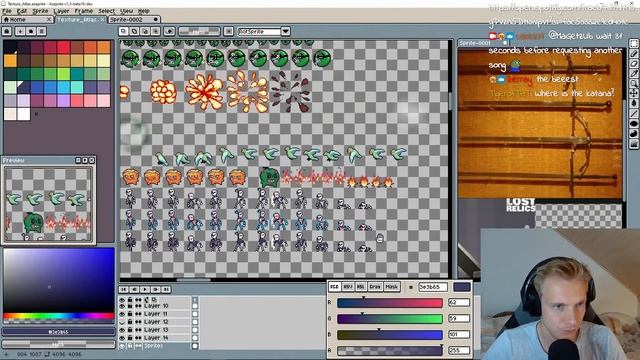Toggle the lock on Layer 10
The width and height of the screenshot is (640, 360).
130,306
